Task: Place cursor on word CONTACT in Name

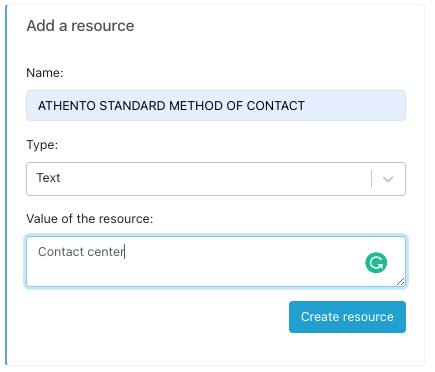Action: point(276,106)
